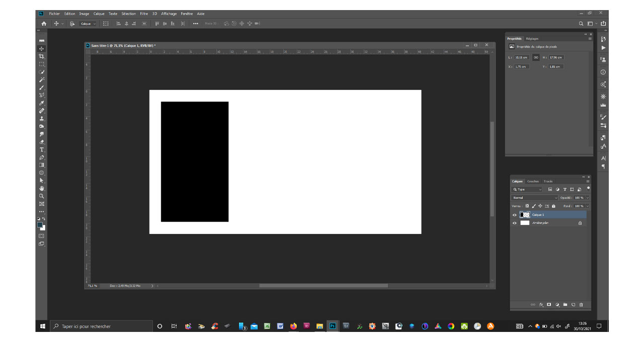Expand the Opacité value dropdown arrow
The width and height of the screenshot is (644, 342).
587,198
